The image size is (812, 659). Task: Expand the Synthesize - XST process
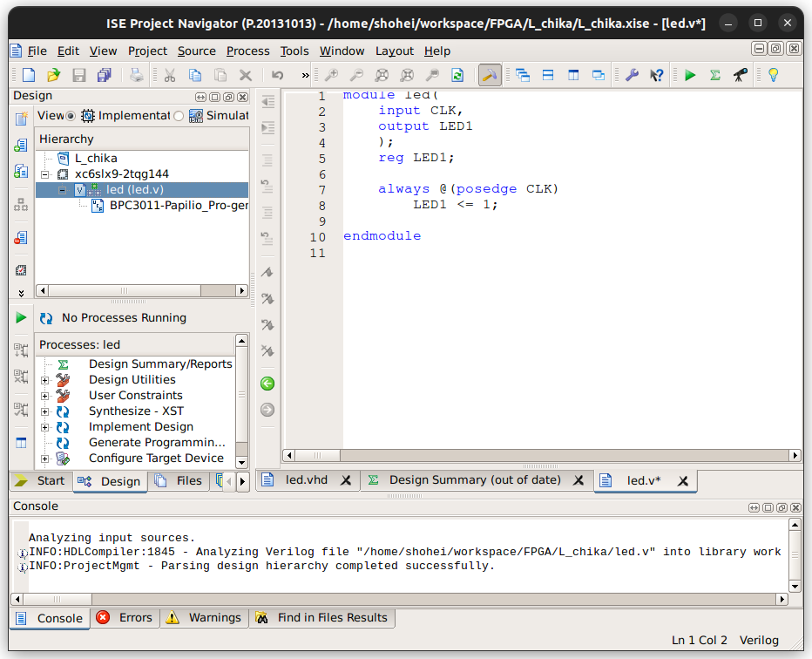(x=45, y=411)
